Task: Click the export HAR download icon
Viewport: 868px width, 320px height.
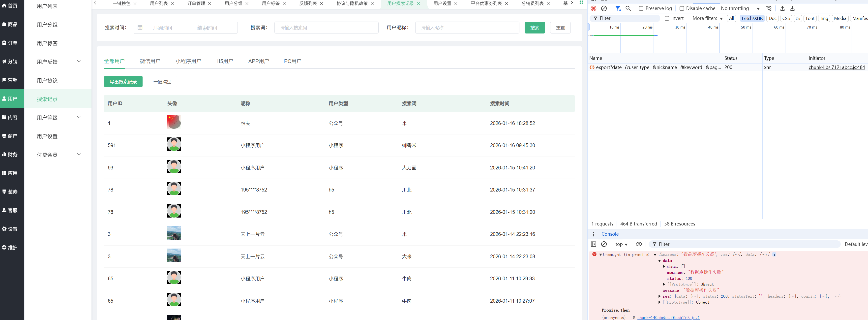Action: 793,8
